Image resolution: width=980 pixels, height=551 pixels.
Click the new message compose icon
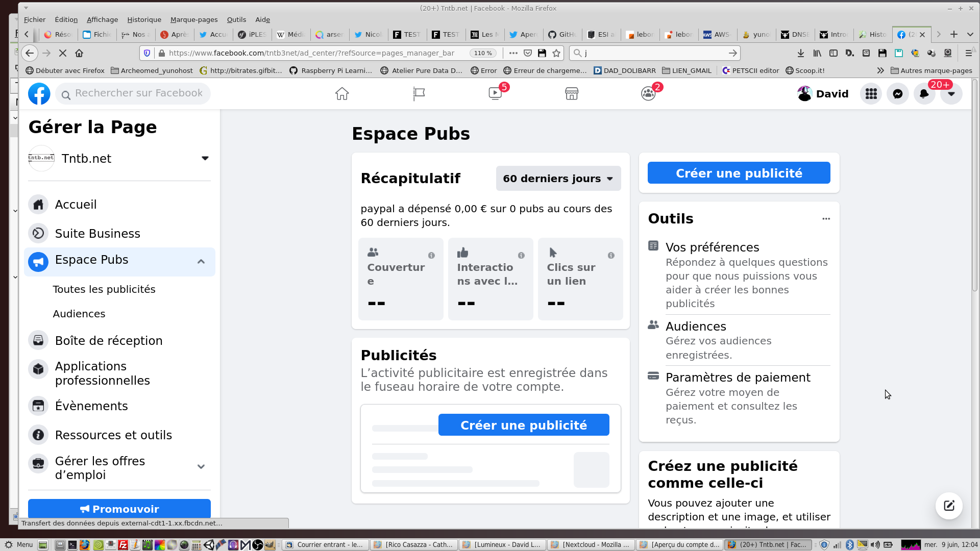pyautogui.click(x=949, y=506)
